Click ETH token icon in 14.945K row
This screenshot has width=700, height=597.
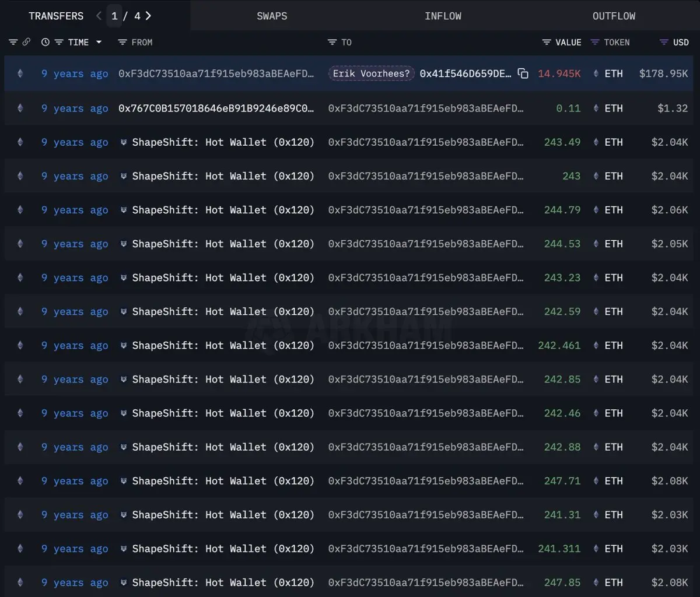[x=596, y=73]
